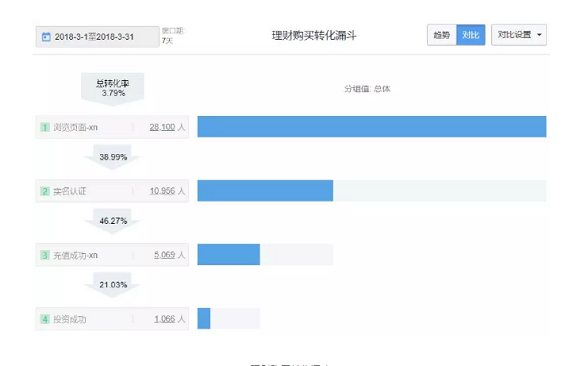
Task: Click the 21.03% conversion arrow
Action: (112, 285)
